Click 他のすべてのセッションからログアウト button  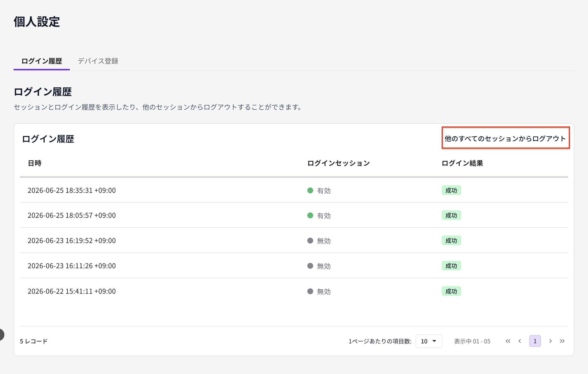click(x=506, y=138)
